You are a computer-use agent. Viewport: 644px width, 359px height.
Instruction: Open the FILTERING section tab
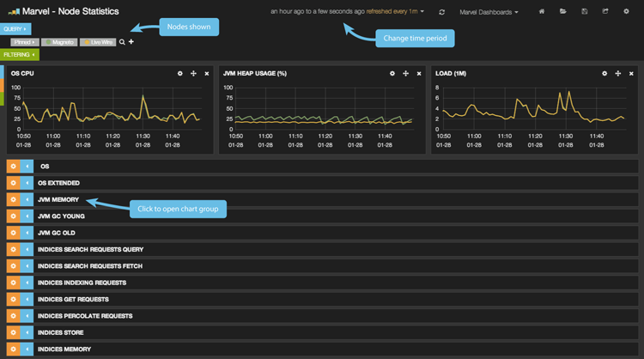pos(18,54)
